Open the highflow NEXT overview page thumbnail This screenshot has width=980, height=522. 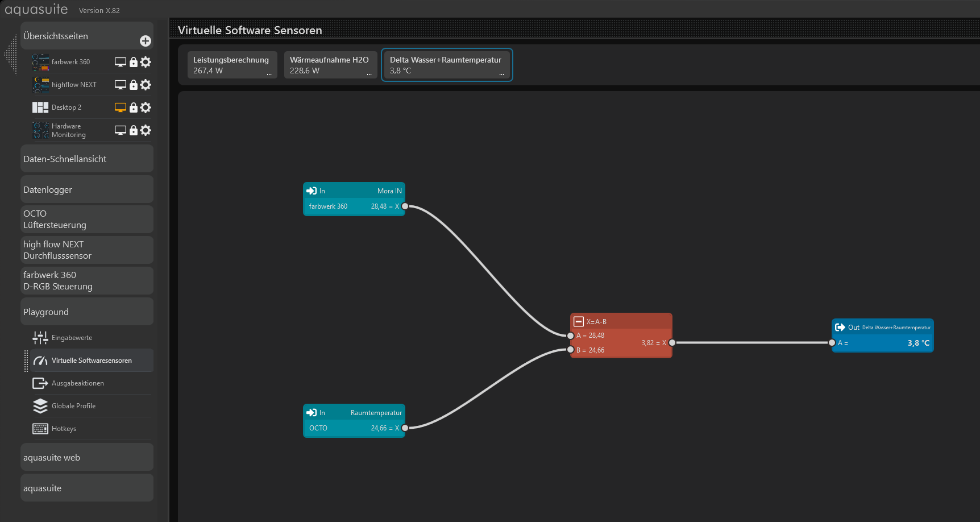coord(40,85)
